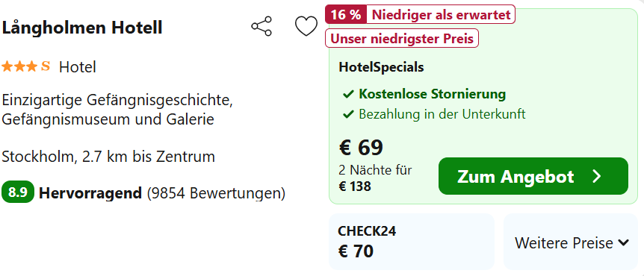Open Långholmen Hotell title link

(82, 28)
